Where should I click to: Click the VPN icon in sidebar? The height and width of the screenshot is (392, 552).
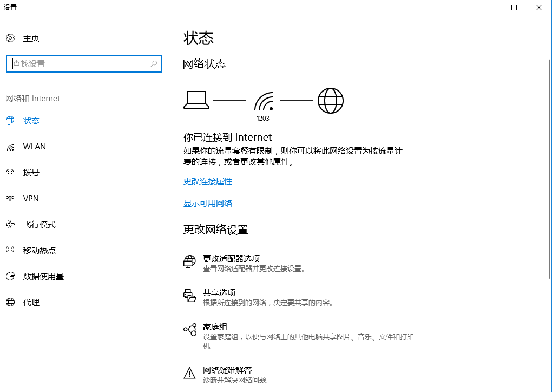coord(10,199)
